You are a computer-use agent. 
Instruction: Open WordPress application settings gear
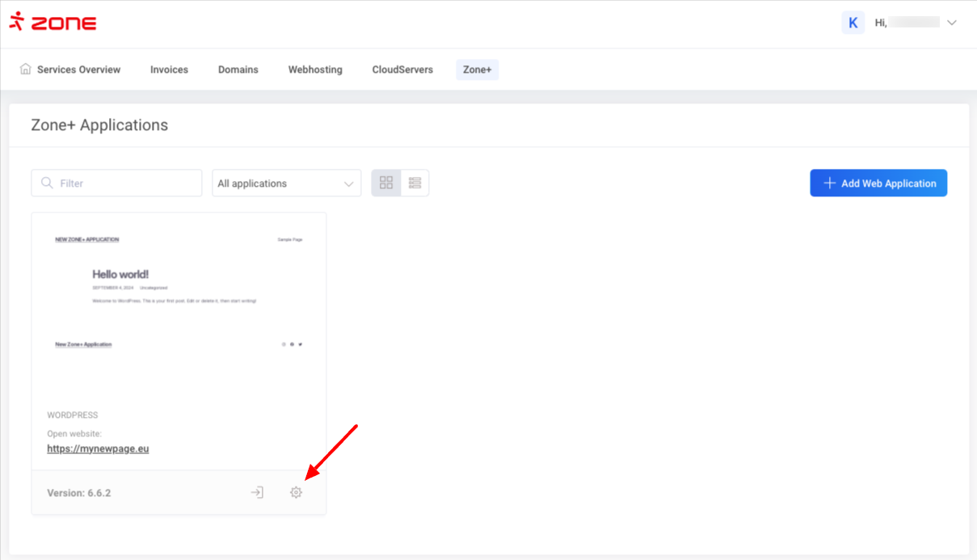pos(296,492)
